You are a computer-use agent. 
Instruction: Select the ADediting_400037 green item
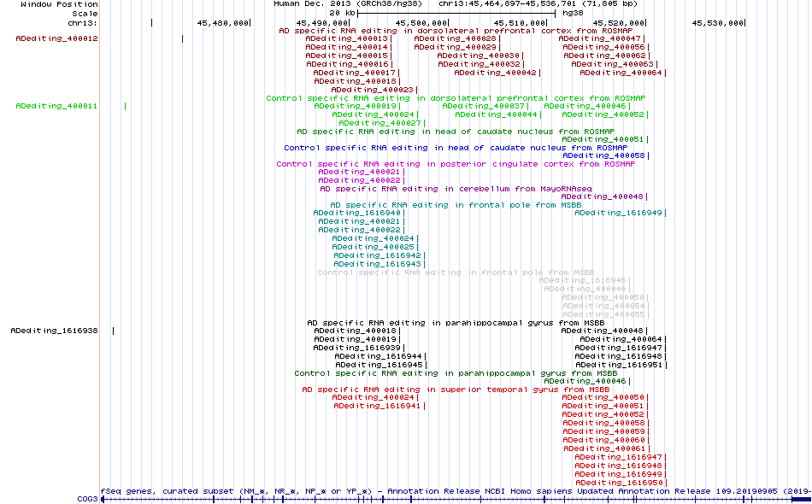pos(483,106)
